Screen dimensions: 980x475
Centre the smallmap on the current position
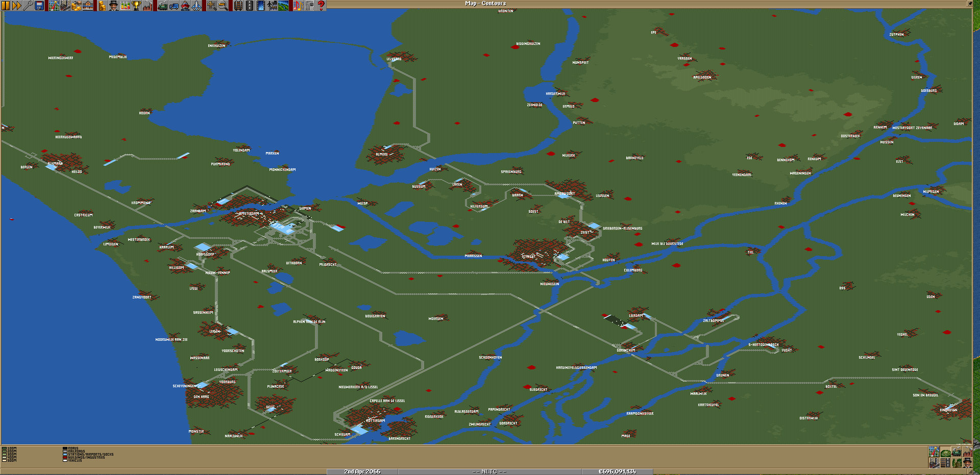934,452
